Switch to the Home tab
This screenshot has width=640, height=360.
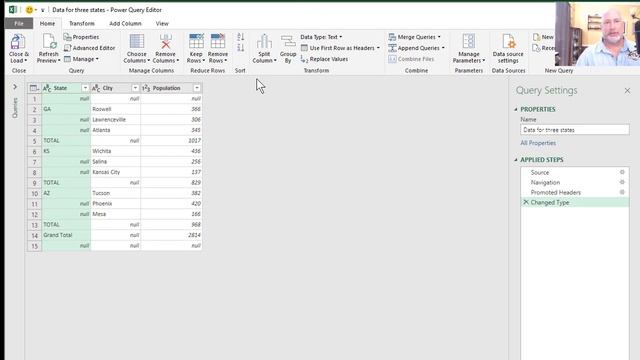(x=47, y=24)
